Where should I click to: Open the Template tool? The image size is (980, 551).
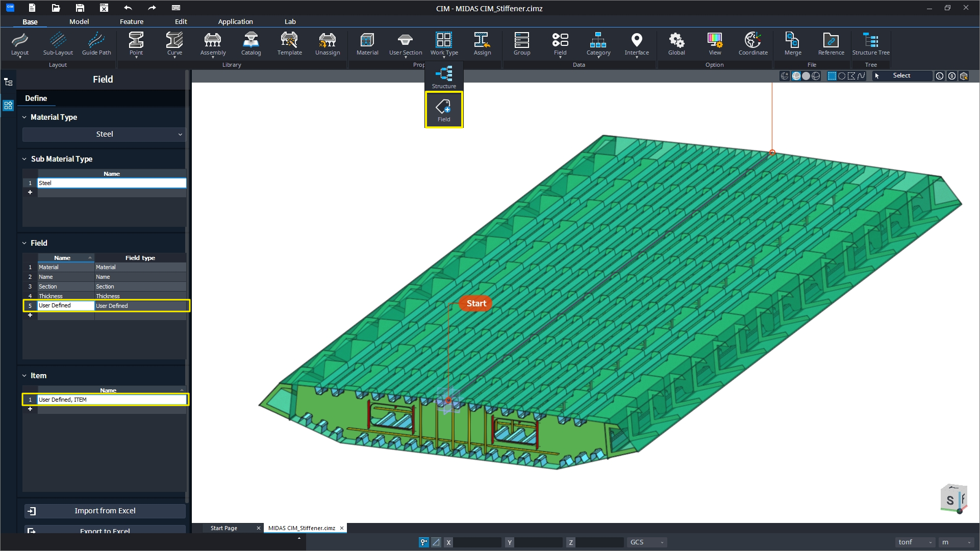[x=289, y=44]
